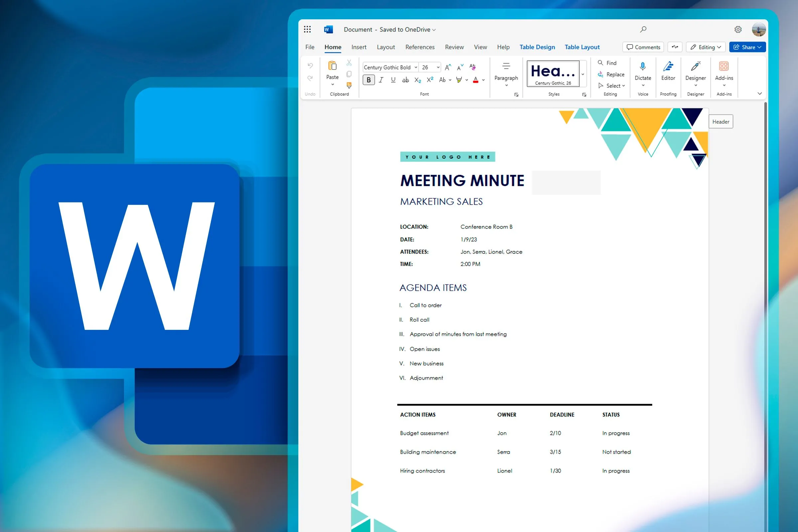Open the font name dropdown

(416, 67)
